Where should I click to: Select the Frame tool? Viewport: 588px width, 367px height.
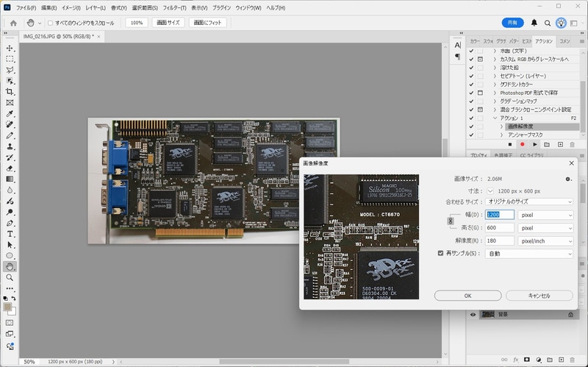[10, 103]
